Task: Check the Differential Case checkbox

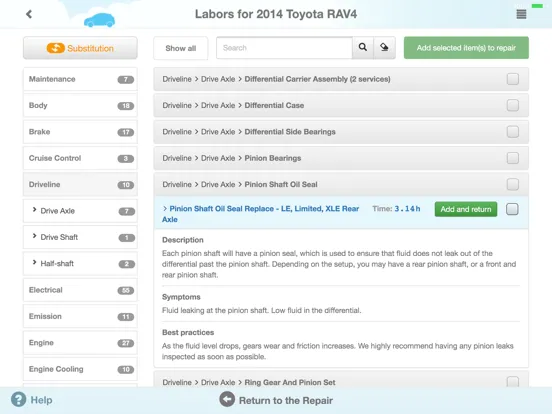Action: tap(513, 105)
